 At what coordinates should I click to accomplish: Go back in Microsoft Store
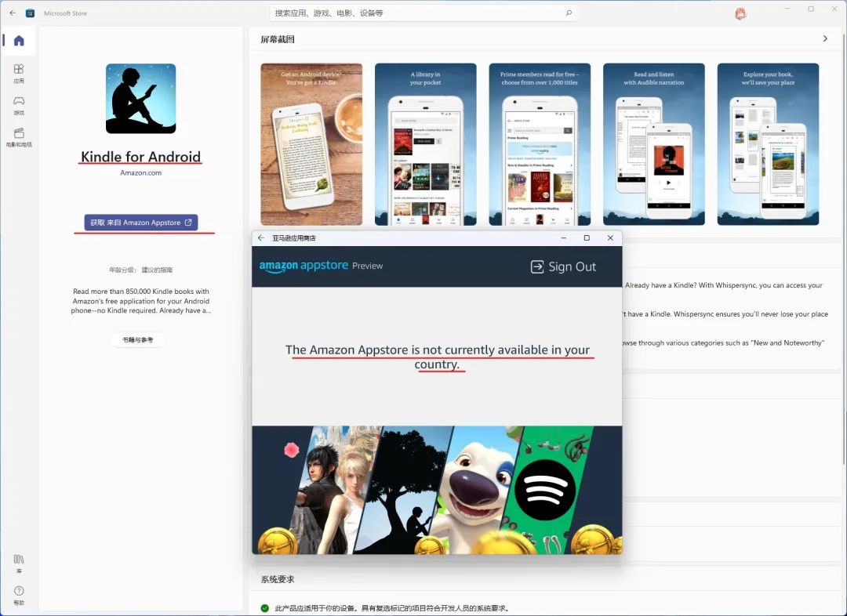pyautogui.click(x=13, y=13)
